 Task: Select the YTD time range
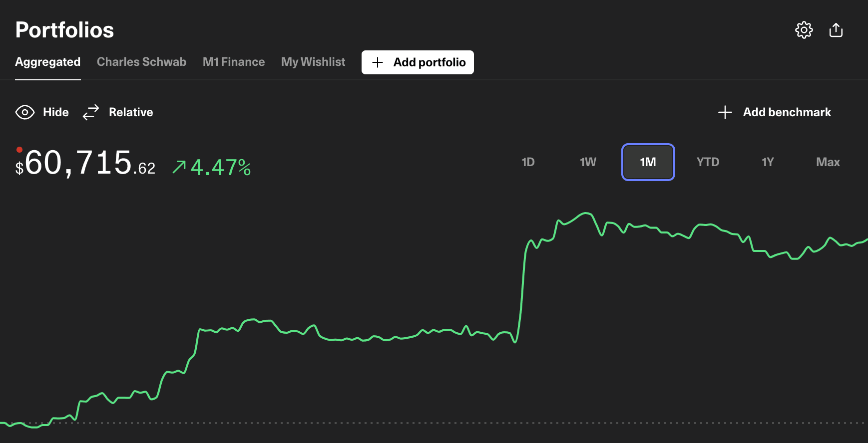coord(708,162)
